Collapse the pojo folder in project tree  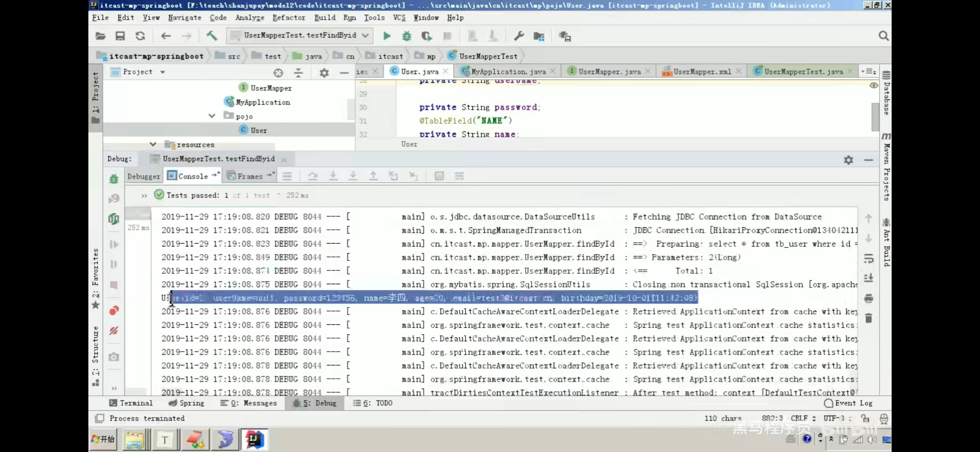(212, 116)
